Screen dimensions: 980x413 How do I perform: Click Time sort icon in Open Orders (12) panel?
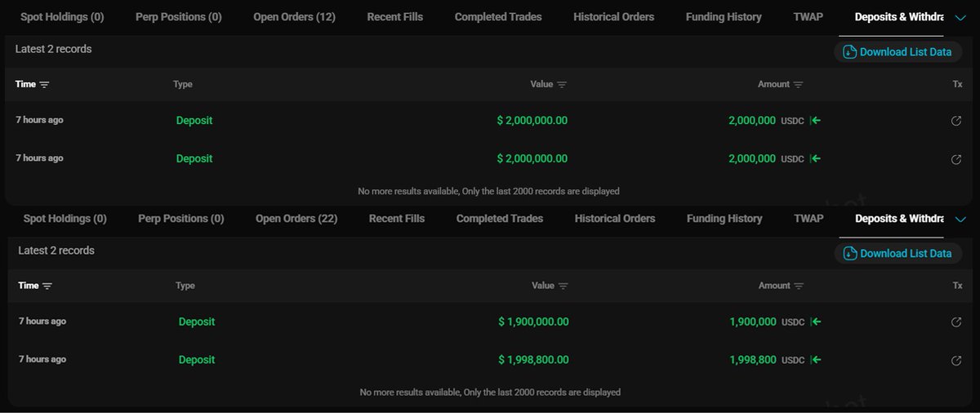tap(44, 85)
